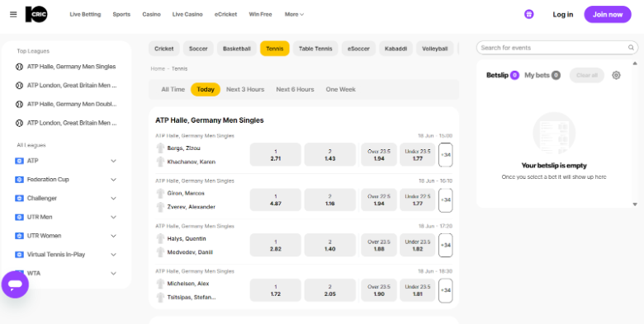The image size is (644, 324).
Task: Click the Log in button
Action: coord(563,14)
